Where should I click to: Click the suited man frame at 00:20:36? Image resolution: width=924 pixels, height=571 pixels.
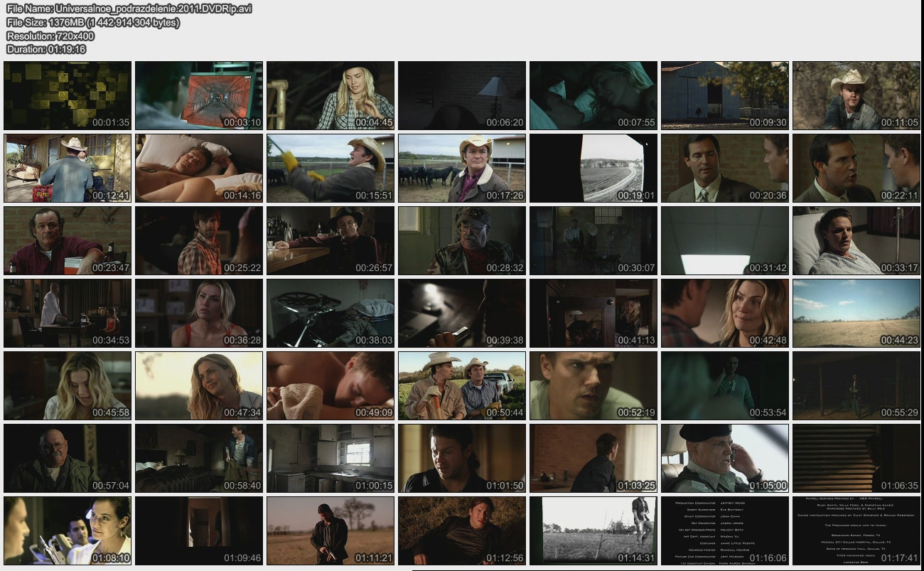(x=725, y=168)
